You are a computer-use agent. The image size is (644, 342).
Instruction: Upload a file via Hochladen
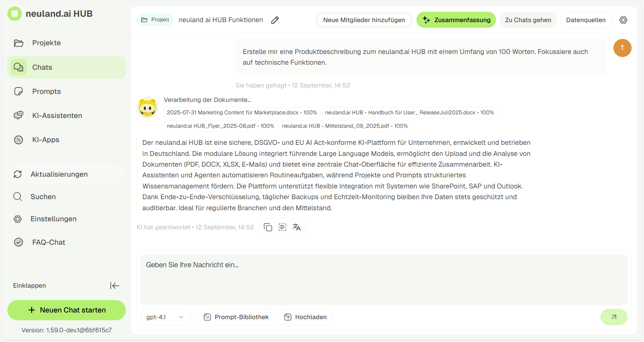point(305,317)
